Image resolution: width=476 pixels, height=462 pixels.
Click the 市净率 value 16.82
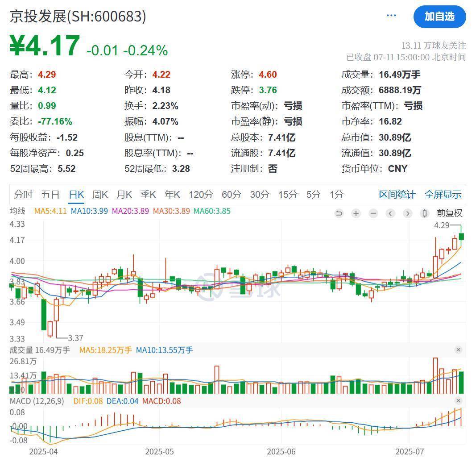click(390, 121)
